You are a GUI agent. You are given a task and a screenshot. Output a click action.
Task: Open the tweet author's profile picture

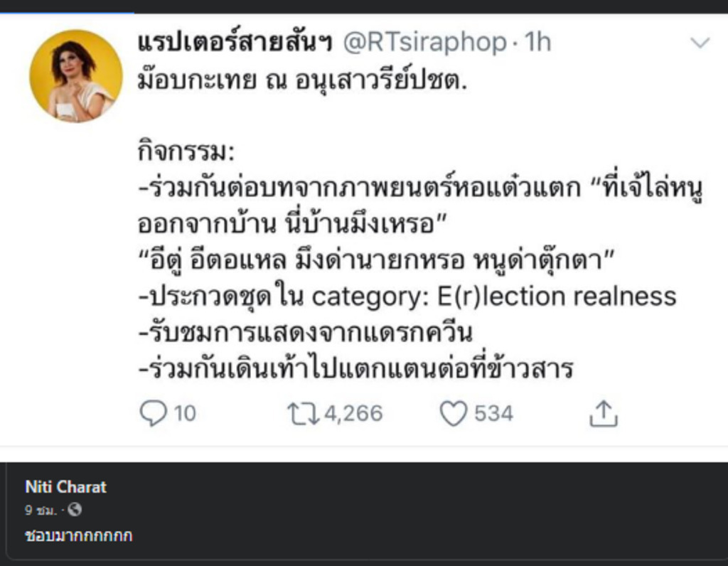75,76
